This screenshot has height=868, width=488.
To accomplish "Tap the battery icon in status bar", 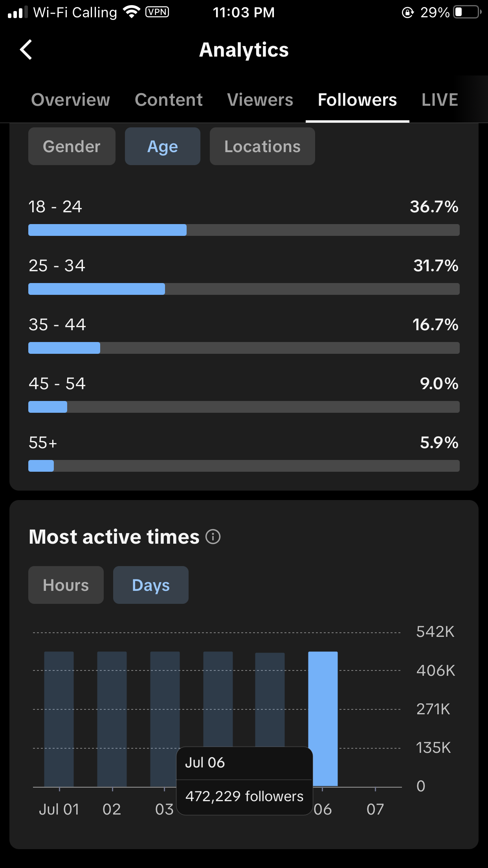I will point(467,12).
